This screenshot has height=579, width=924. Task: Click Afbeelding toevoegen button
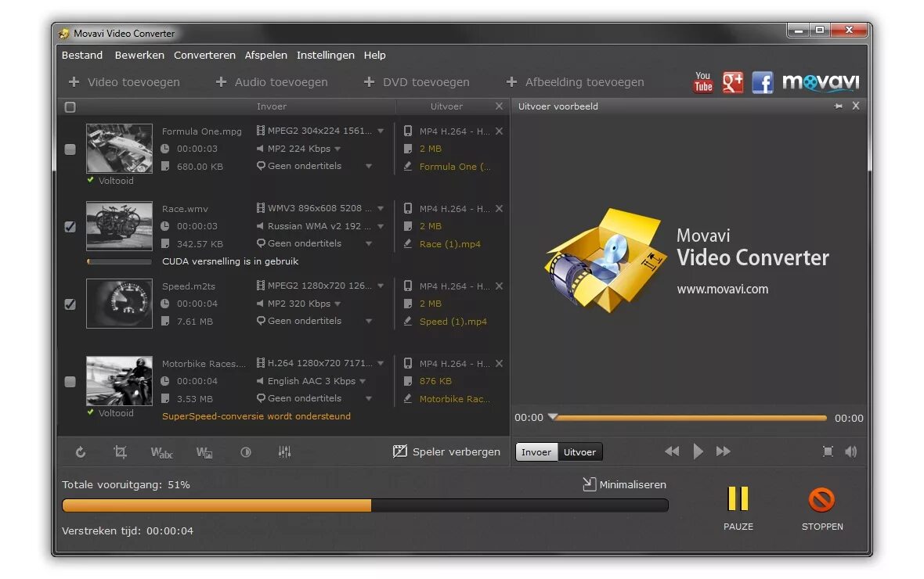[x=575, y=82]
